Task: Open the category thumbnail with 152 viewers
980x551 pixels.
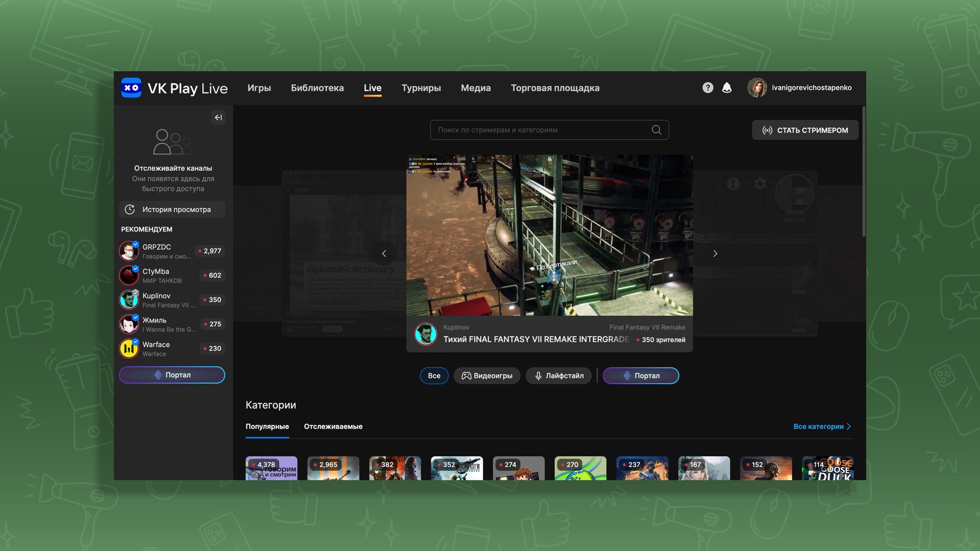Action: click(766, 468)
